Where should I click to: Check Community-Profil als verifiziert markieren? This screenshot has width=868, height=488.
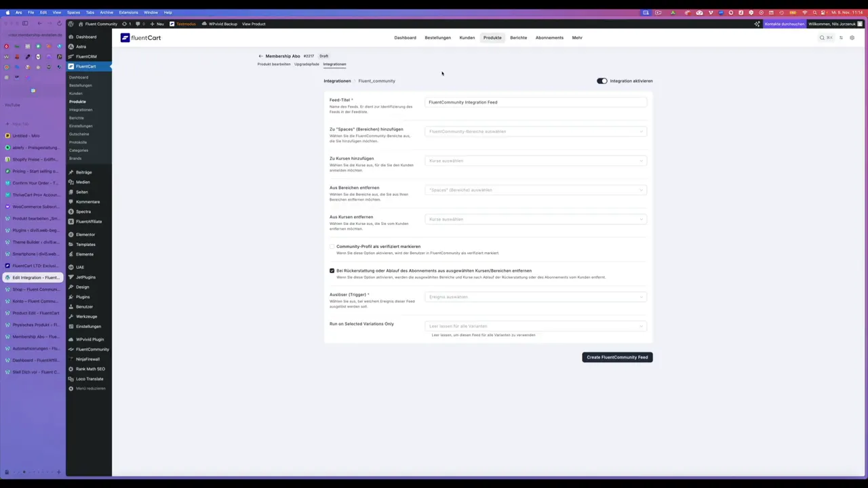tap(332, 246)
